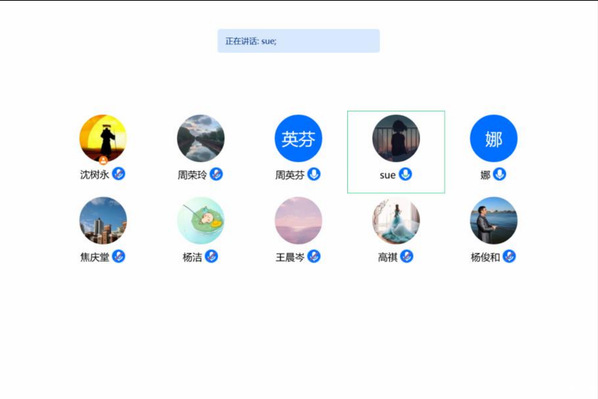This screenshot has width=598, height=399.
Task: Select 沈树永's sunset silhouette avatar
Action: (x=103, y=138)
